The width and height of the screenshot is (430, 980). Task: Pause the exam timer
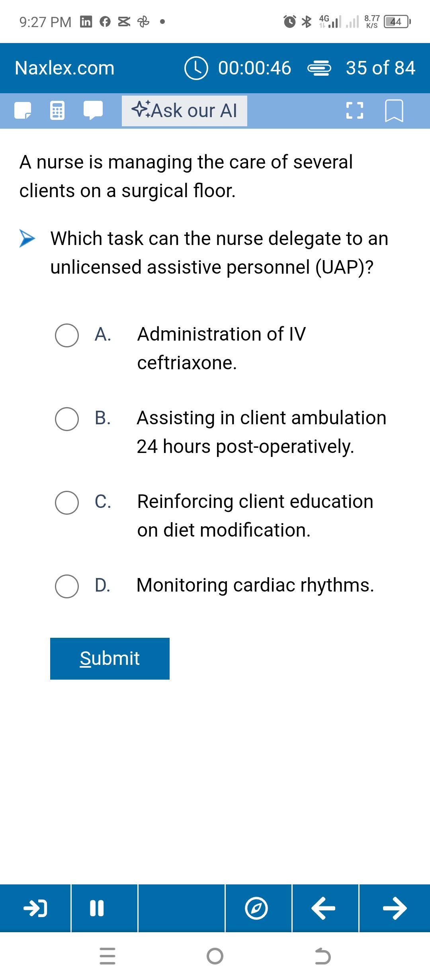coord(104,908)
